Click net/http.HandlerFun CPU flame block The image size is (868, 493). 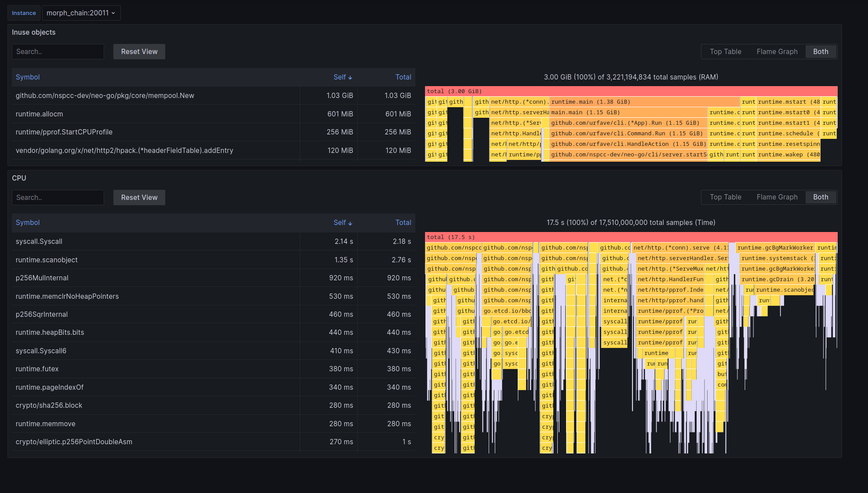pyautogui.click(x=671, y=279)
